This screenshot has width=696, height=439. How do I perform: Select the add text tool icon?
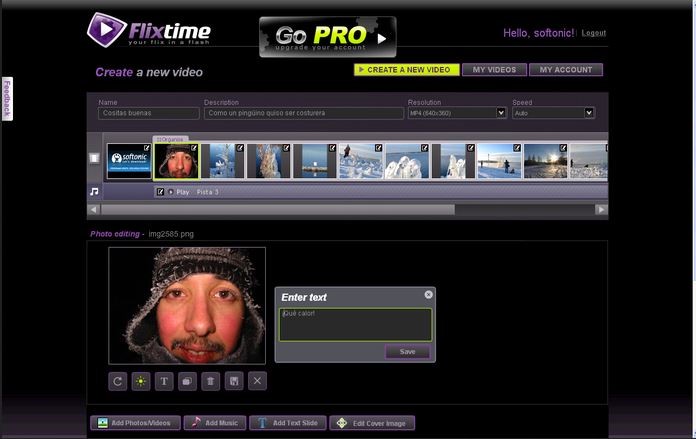[164, 381]
